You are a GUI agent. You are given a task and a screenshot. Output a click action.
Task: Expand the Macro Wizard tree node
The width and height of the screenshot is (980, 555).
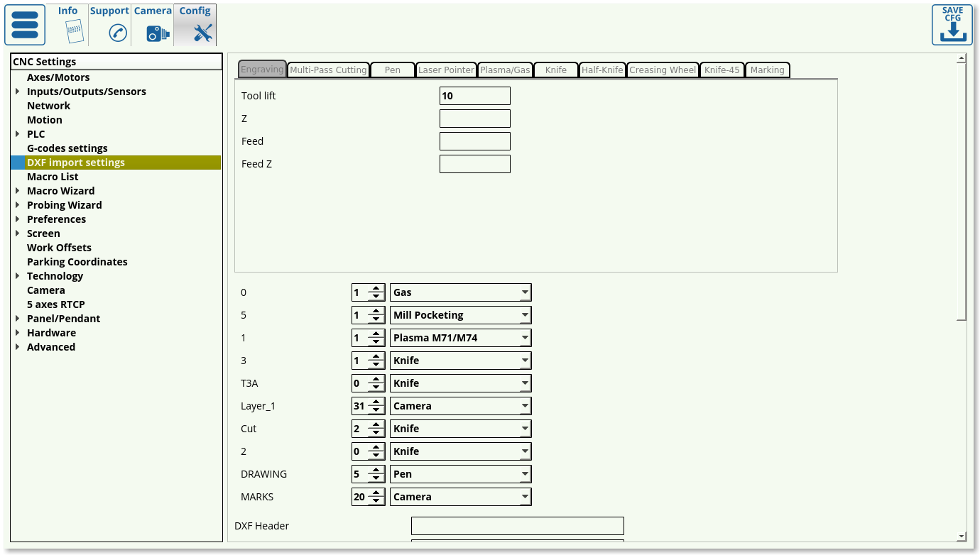tap(17, 191)
